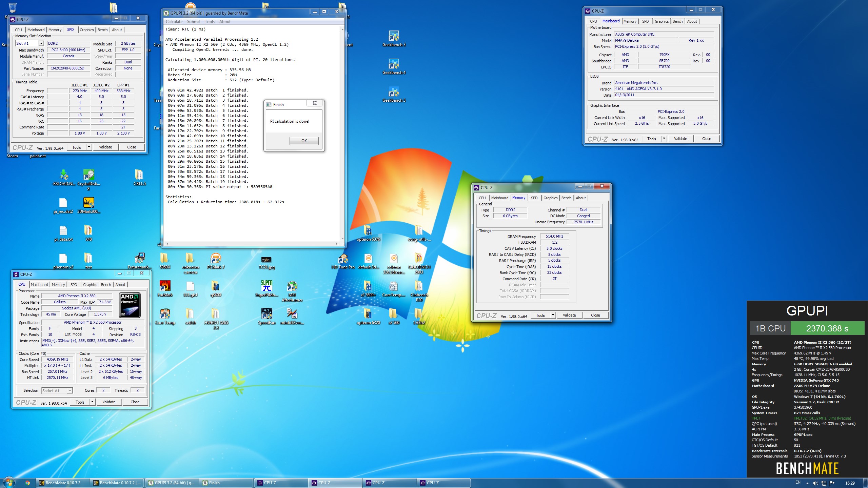Viewport: 868px width, 488px height.
Task: Open the Geekbench 3 desktop shortcut
Action: tap(394, 38)
